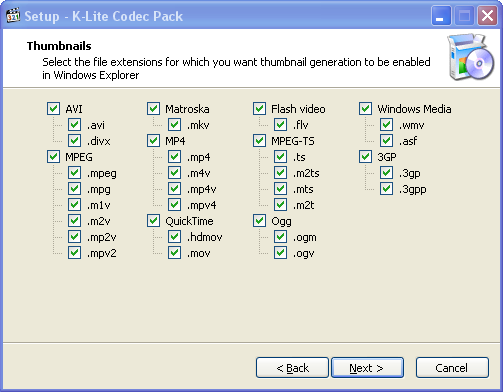Toggle the .avi extension checkbox

74,125
